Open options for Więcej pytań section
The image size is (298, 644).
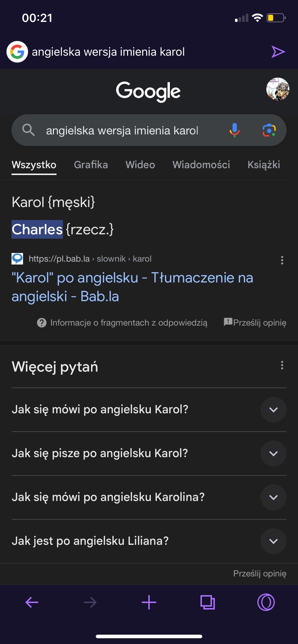pos(282,365)
